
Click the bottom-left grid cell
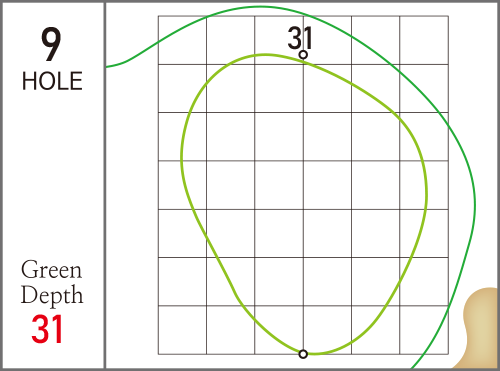tap(182, 330)
